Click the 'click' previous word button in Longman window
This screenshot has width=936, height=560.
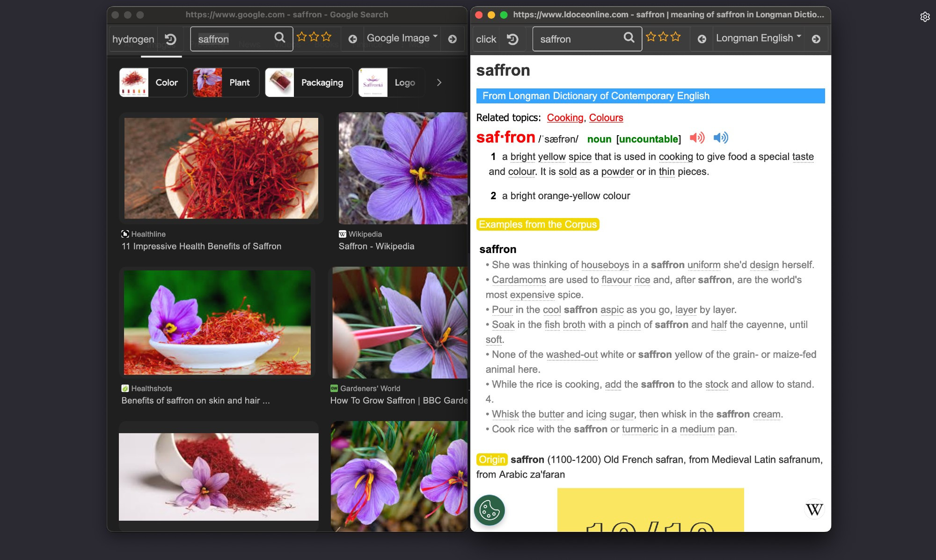point(486,39)
